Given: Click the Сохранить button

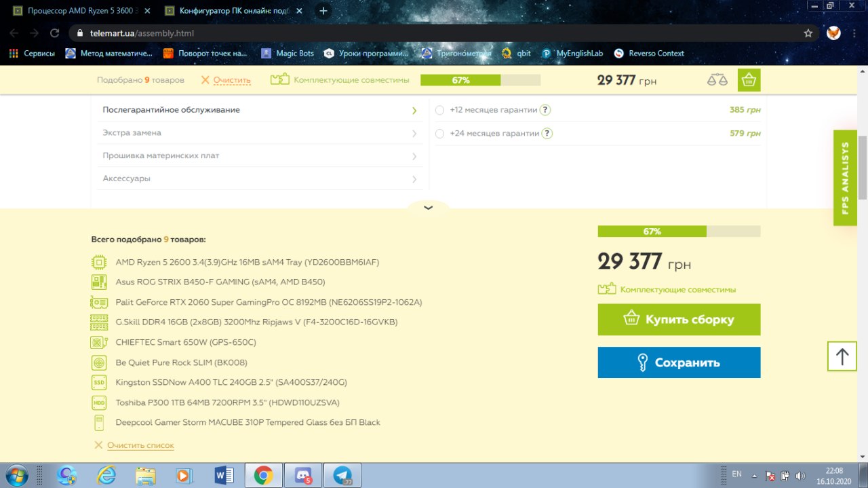Looking at the screenshot, I should point(679,362).
